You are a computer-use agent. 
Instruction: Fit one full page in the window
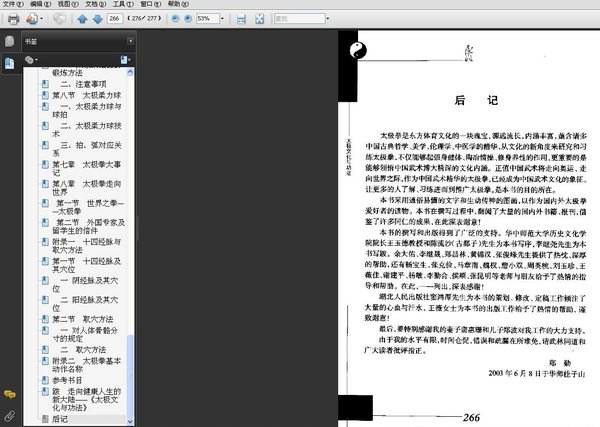coord(260,19)
